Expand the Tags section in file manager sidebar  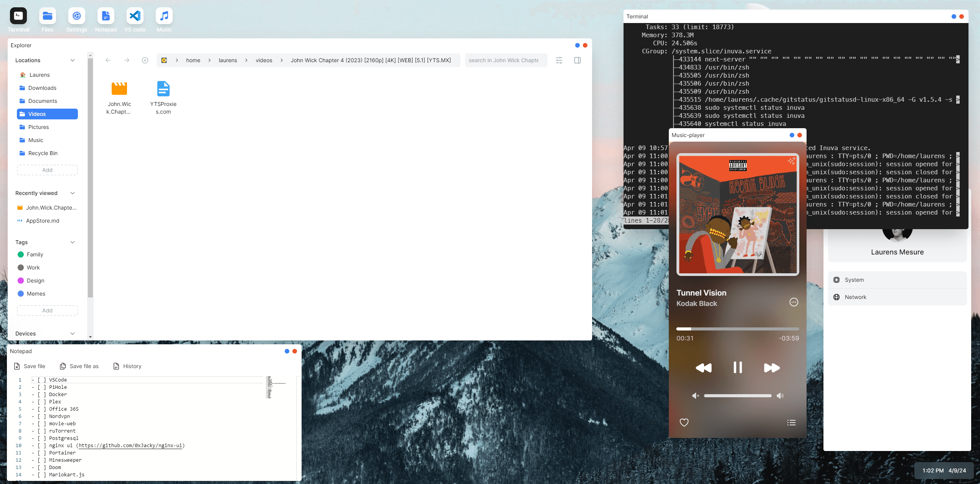pyautogui.click(x=73, y=242)
